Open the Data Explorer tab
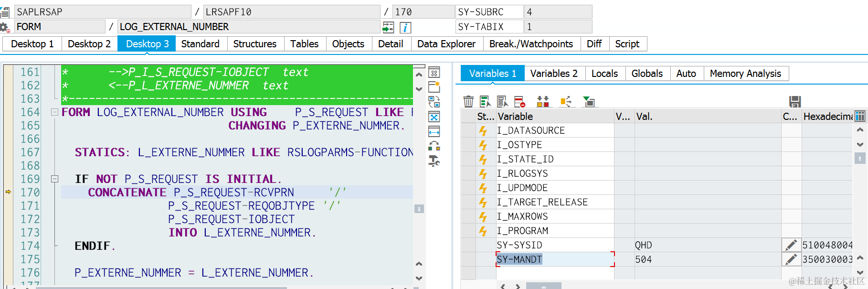Image resolution: width=868 pixels, height=289 pixels. click(446, 44)
